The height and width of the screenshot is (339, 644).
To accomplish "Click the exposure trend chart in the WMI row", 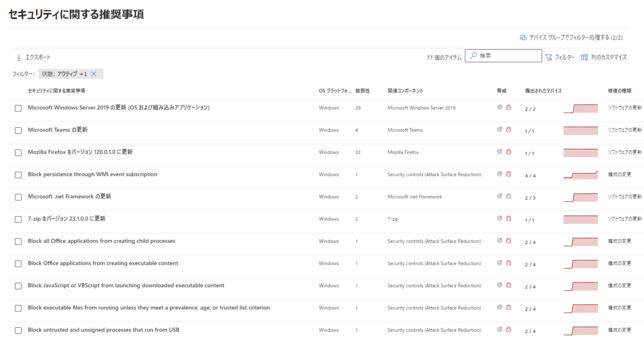I will click(581, 175).
